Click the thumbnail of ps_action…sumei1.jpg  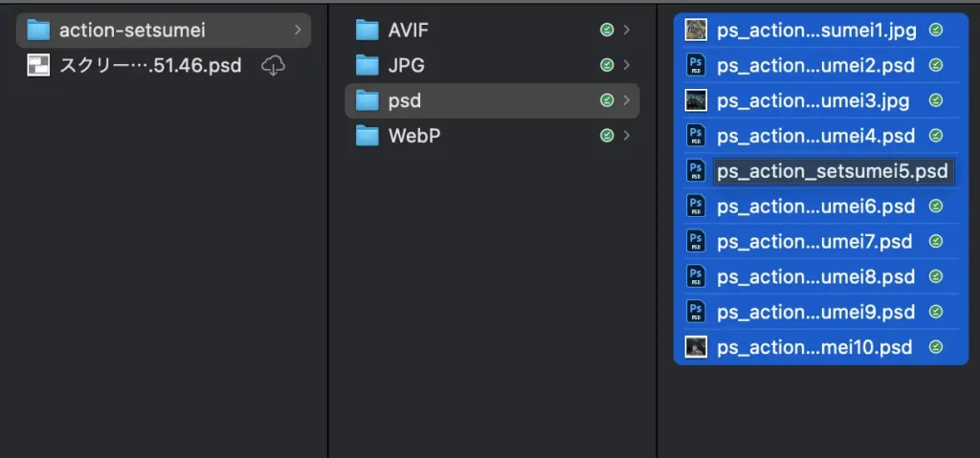pos(696,31)
